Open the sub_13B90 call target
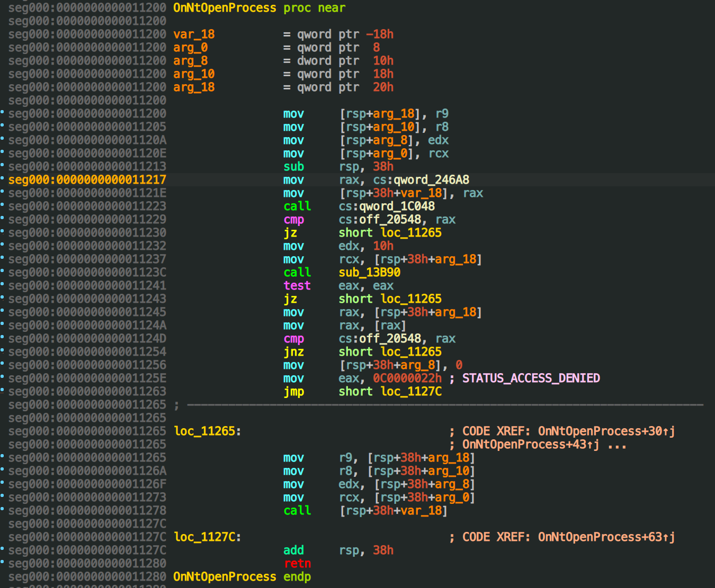Viewport: 715px width, 588px height. pyautogui.click(x=369, y=273)
